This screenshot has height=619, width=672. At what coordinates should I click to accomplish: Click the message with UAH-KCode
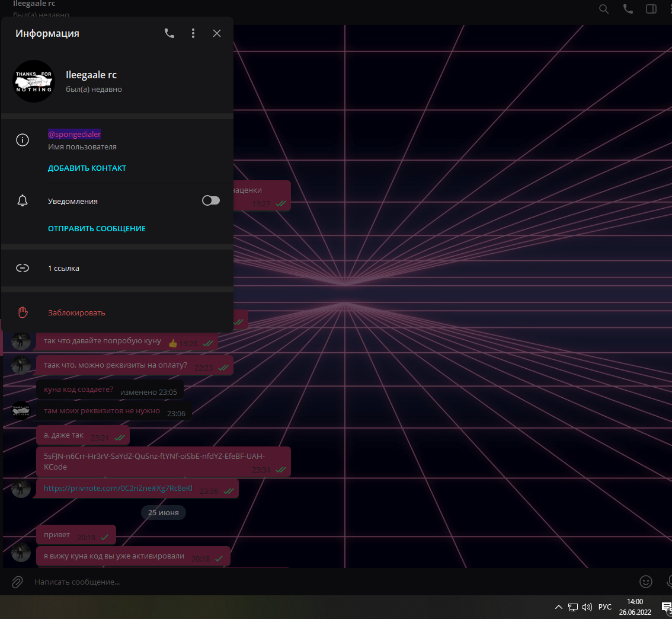[164, 462]
